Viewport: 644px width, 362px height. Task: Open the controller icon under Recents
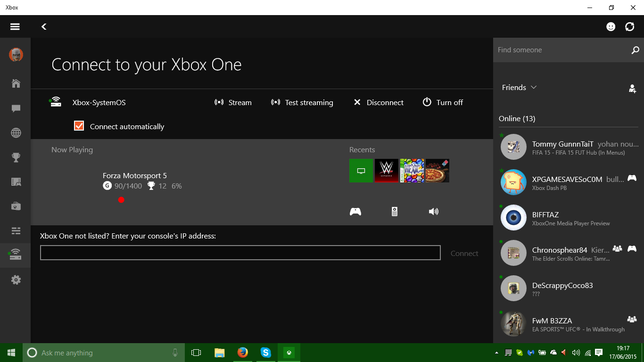(x=355, y=212)
